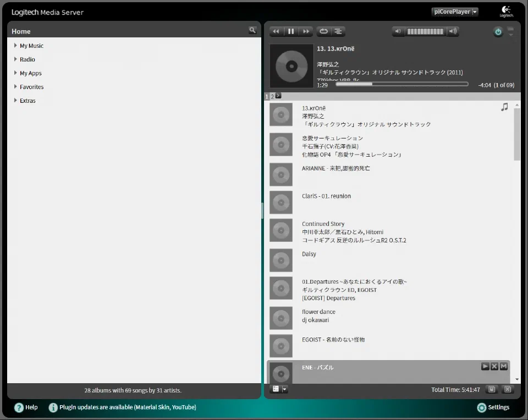The width and height of the screenshot is (528, 420).
Task: Click the playlist scroll down arrow
Action: click(x=517, y=380)
